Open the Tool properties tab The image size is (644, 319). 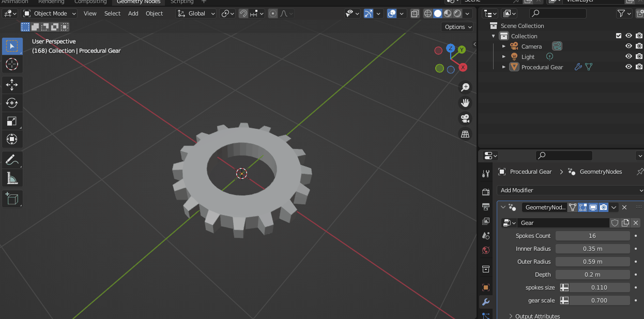coord(485,174)
